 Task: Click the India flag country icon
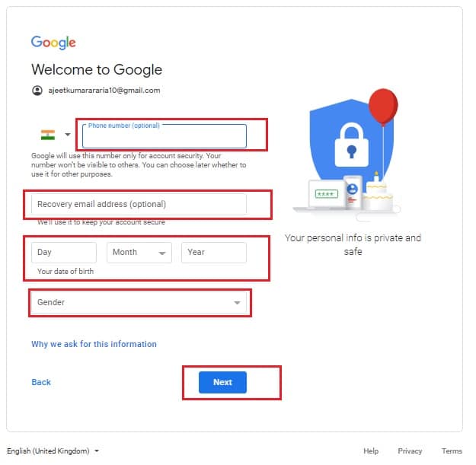[x=48, y=135]
